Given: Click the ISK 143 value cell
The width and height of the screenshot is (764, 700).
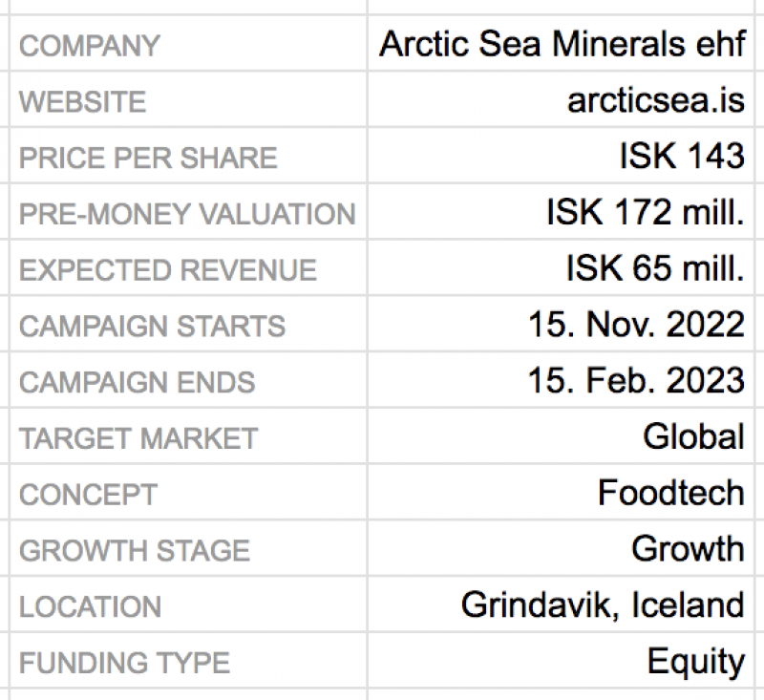Looking at the screenshot, I should coord(681,157).
